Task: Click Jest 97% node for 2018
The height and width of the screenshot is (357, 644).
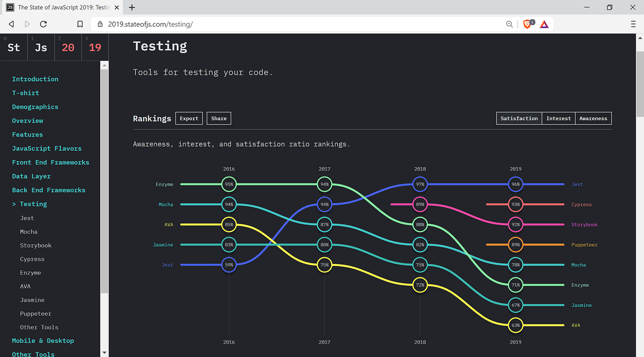Action: (420, 184)
